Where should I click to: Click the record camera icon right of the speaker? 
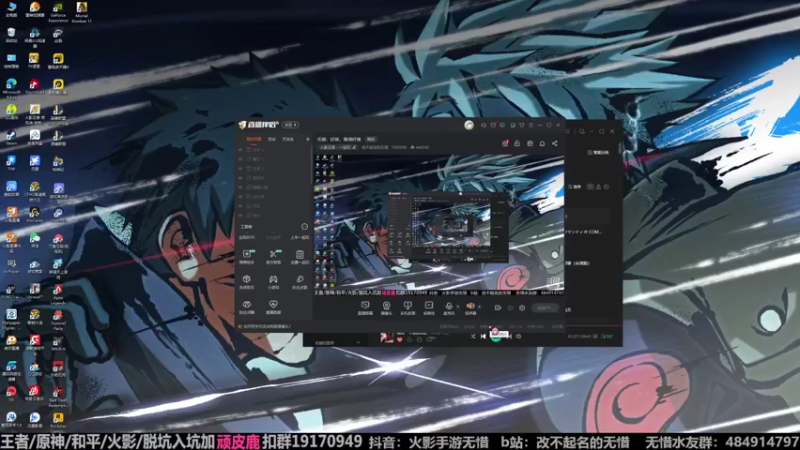(x=497, y=308)
